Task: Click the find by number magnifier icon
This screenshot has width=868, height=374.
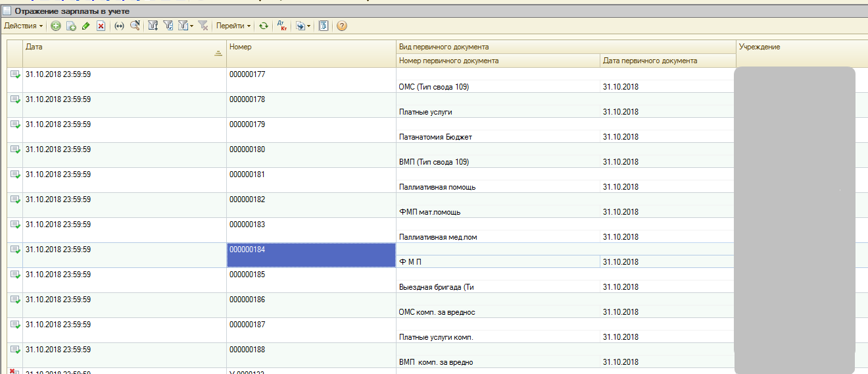Action: tap(135, 26)
